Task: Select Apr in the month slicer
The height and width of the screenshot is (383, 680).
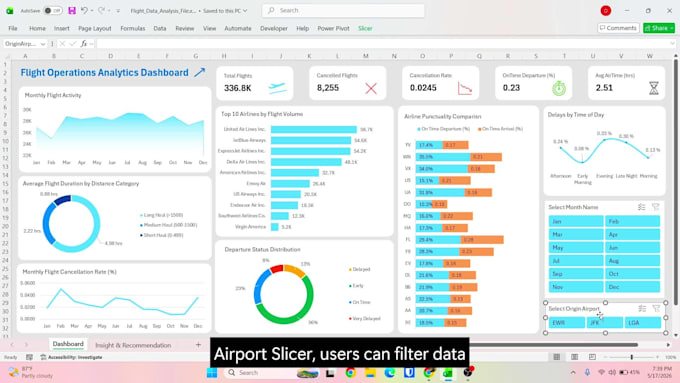Action: (x=632, y=234)
